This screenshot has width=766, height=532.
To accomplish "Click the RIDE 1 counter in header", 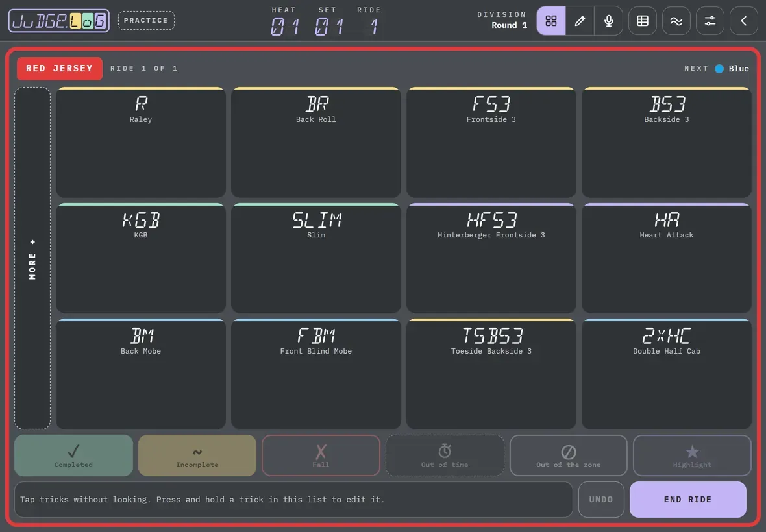I will pos(369,21).
